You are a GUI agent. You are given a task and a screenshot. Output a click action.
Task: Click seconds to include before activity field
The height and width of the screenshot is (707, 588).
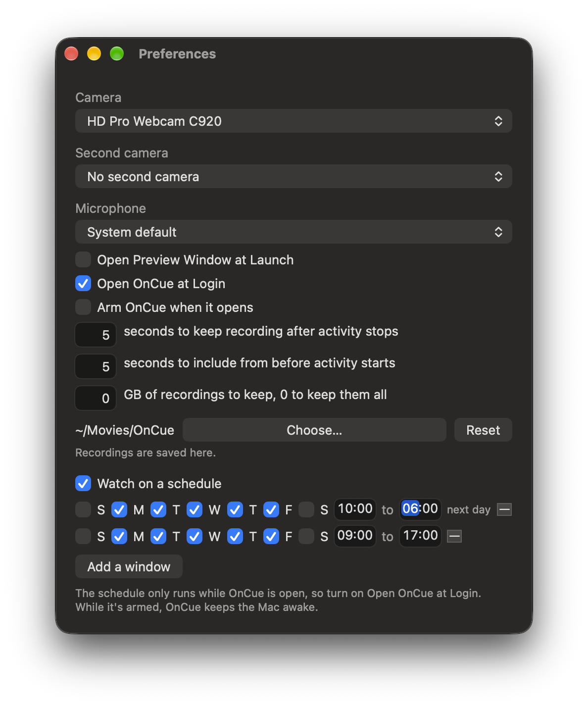coord(96,366)
